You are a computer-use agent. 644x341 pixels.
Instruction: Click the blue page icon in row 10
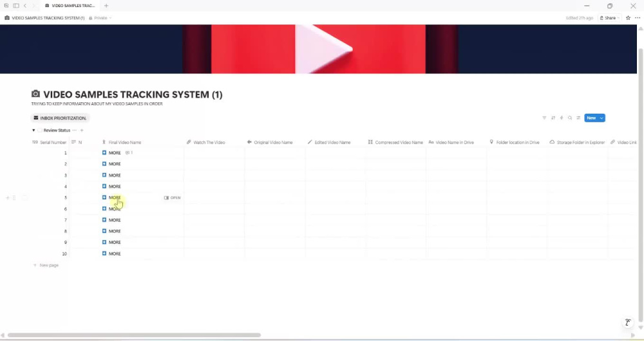104,253
